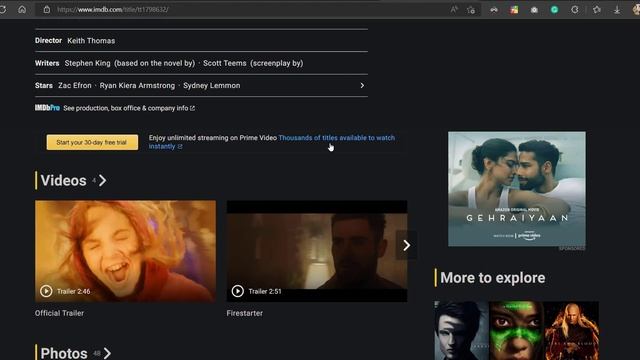The width and height of the screenshot is (640, 360).
Task: Click the circular sync extension icon
Action: [x=575, y=9]
